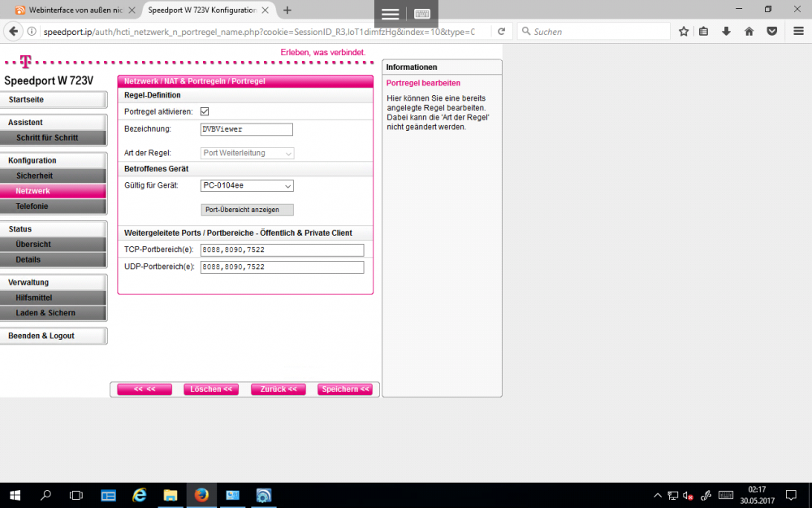Screen dimensions: 812x508
Task: Save the rule with Speichern
Action: (345, 389)
